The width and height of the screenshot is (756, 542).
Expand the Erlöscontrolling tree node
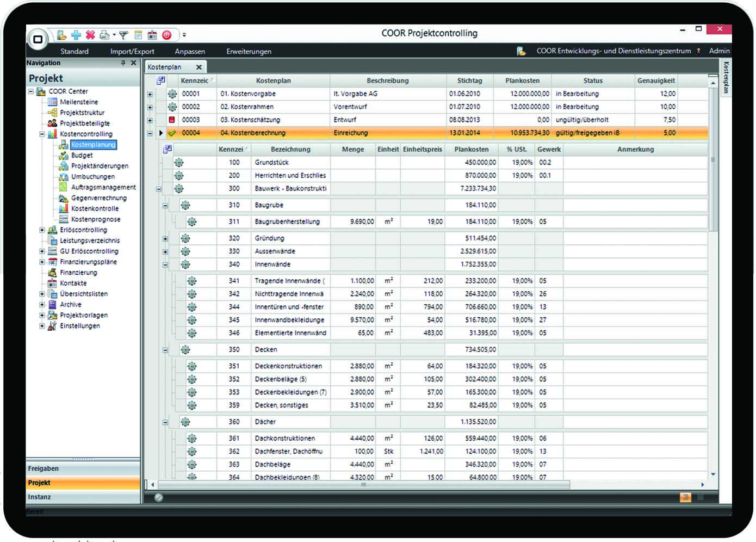tap(42, 230)
